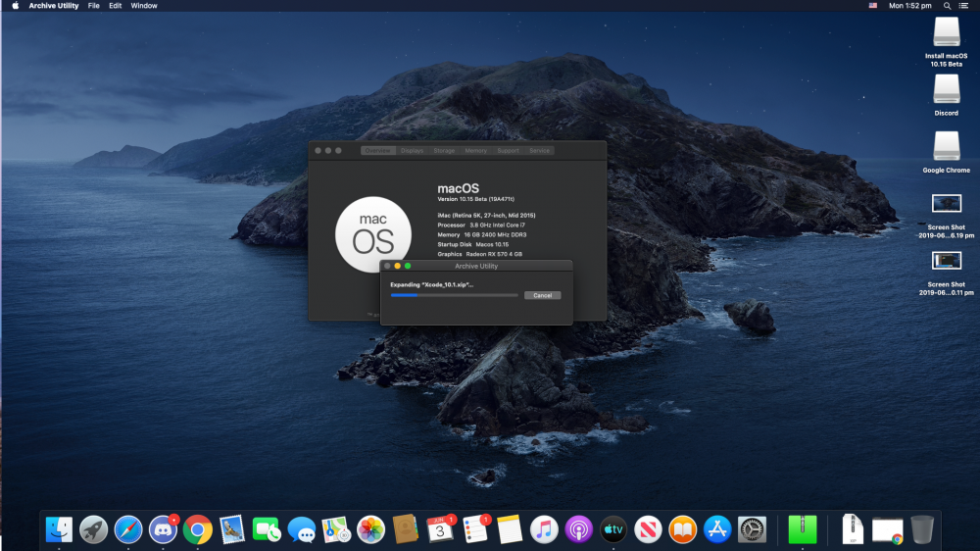
Task: Click the Startup Disk Macos 10.15 line
Action: (473, 244)
